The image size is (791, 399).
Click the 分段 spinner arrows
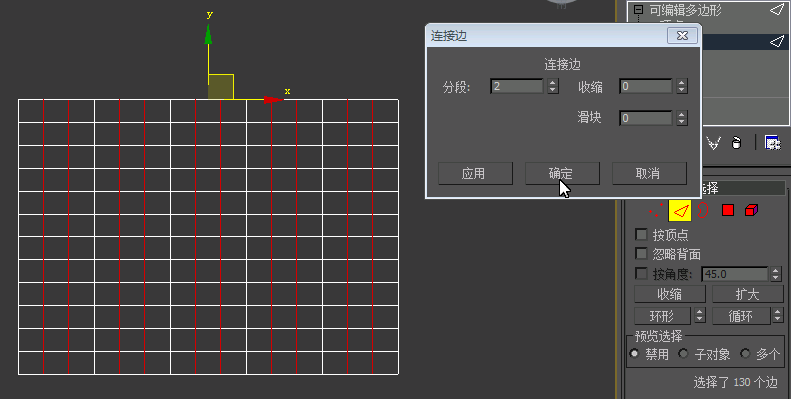click(x=553, y=86)
